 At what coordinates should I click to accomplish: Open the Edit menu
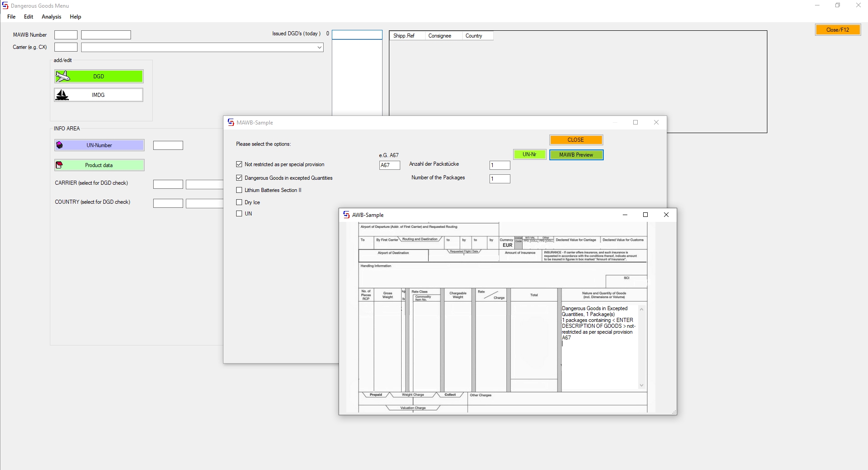pos(29,17)
